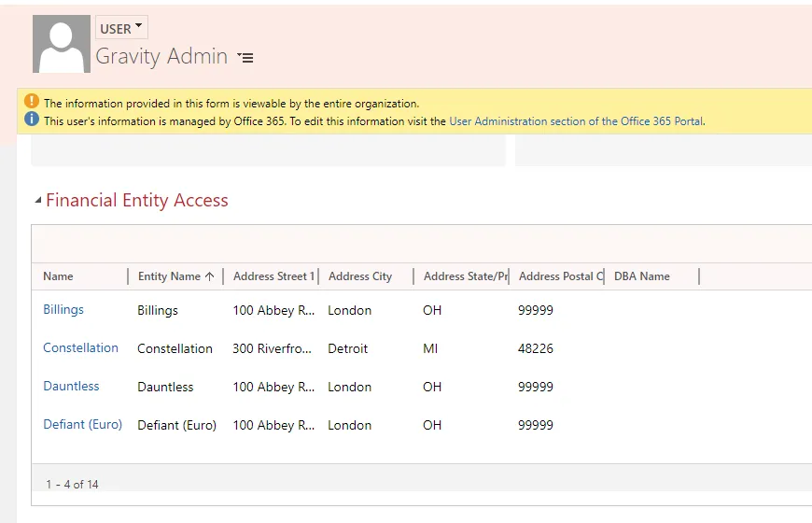Click the Detroit city cell

pyautogui.click(x=347, y=348)
